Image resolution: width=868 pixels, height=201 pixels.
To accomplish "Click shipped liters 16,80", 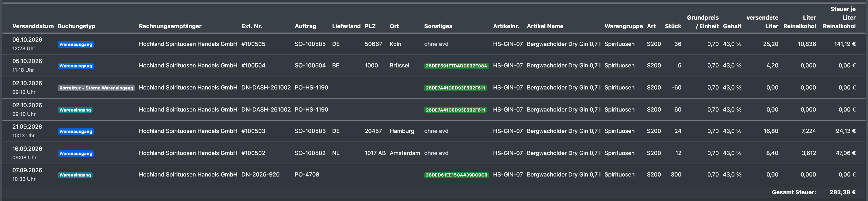I will (771, 131).
